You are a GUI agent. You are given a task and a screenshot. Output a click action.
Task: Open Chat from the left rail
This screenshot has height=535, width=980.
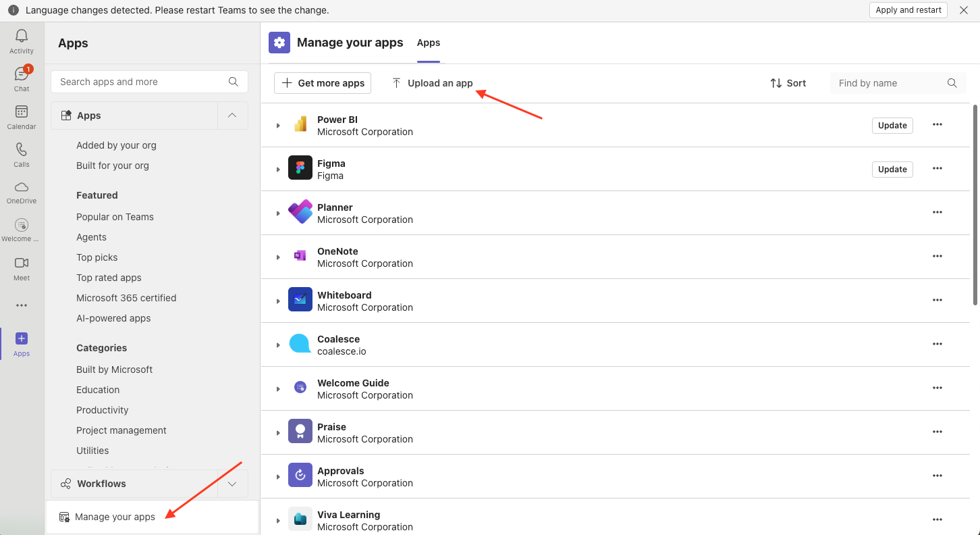click(22, 75)
